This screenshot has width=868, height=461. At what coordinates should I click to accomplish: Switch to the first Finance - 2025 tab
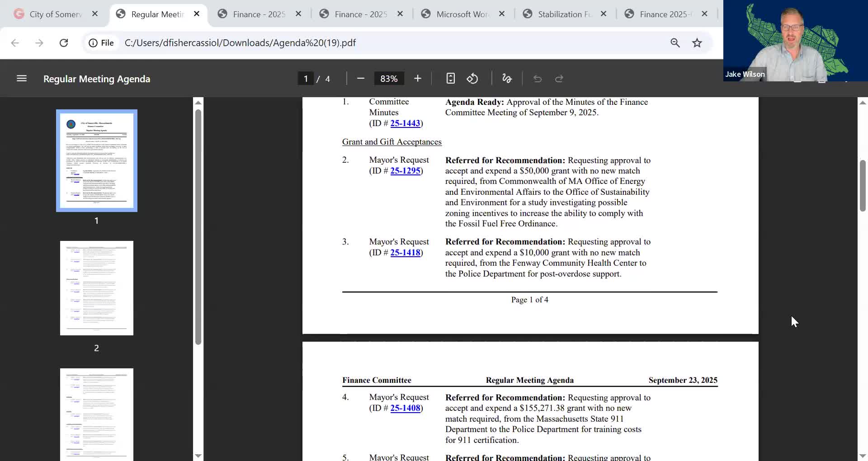[x=259, y=14]
